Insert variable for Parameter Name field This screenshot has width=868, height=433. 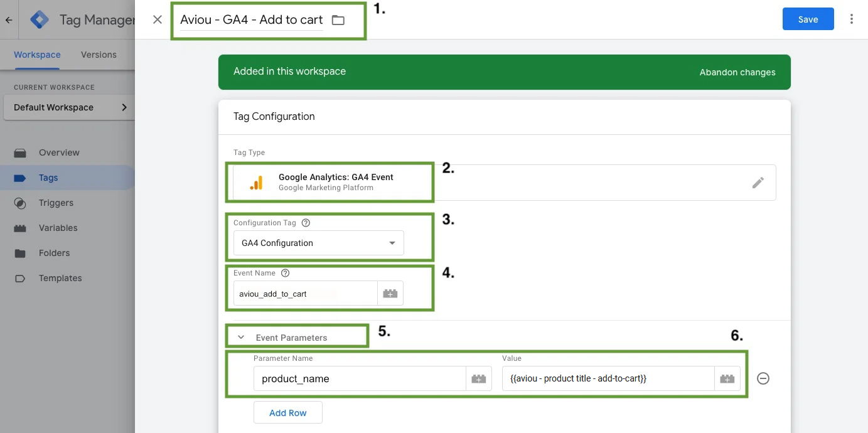coord(479,378)
